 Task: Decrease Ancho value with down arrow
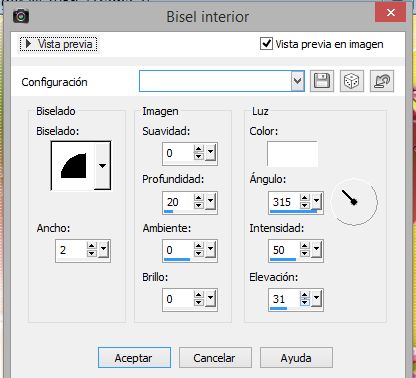coord(92,254)
